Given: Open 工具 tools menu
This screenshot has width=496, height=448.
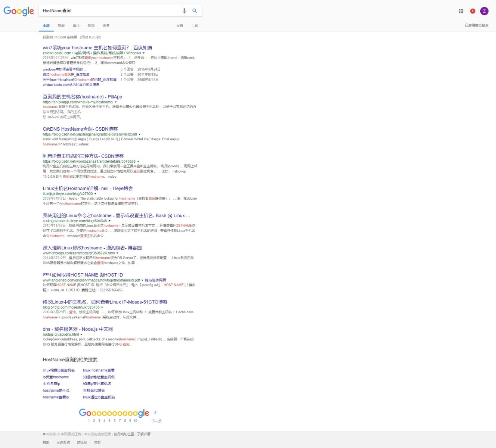Looking at the screenshot, I should tap(195, 26).
